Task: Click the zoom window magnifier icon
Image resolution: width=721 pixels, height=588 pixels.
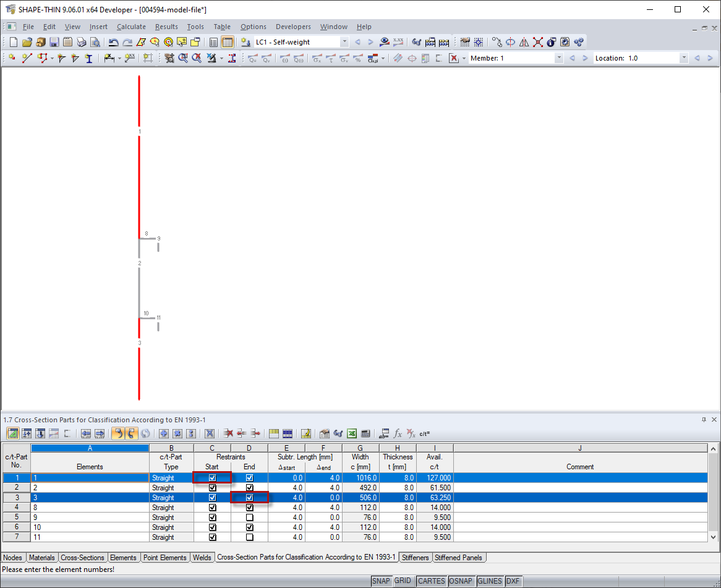Action: point(183,58)
